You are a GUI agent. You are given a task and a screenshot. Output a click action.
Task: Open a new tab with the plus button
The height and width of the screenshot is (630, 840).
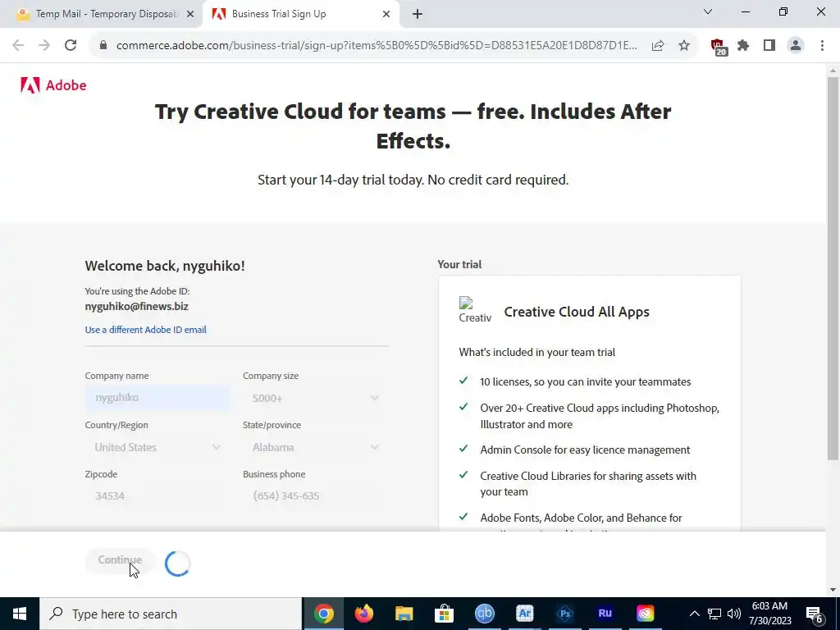[418, 15]
